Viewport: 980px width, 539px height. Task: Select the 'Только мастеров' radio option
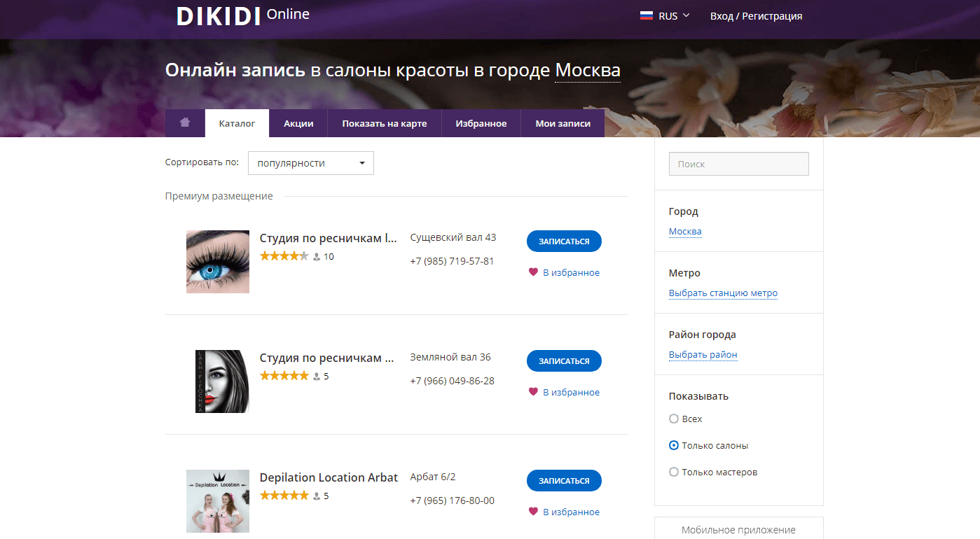point(674,472)
